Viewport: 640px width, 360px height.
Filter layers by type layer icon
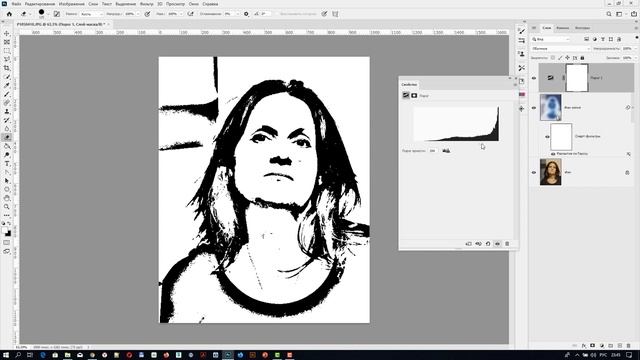pos(603,39)
